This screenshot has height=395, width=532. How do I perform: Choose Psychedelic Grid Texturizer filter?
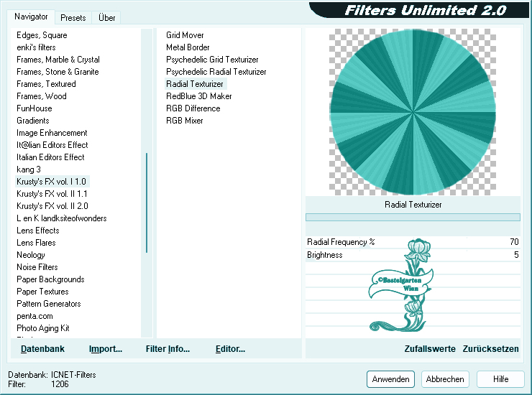tap(212, 60)
